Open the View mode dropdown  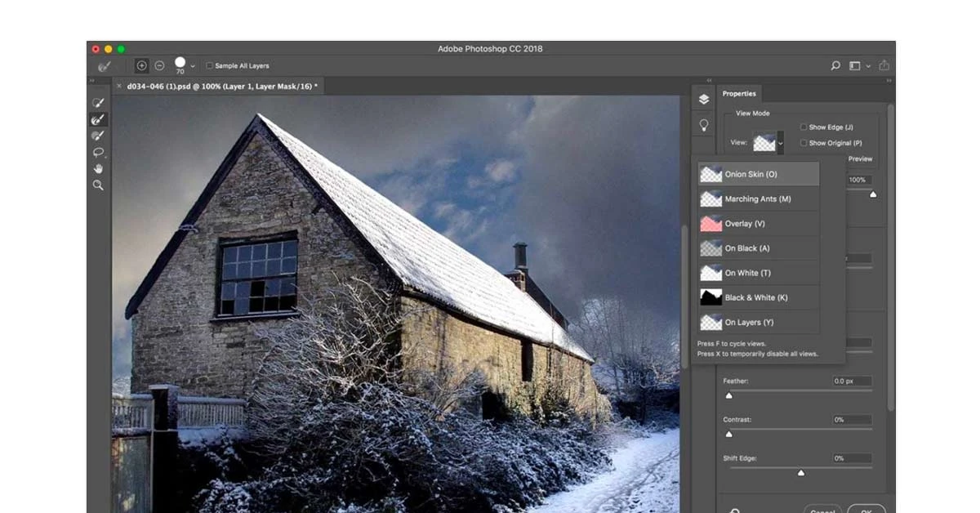pos(780,142)
